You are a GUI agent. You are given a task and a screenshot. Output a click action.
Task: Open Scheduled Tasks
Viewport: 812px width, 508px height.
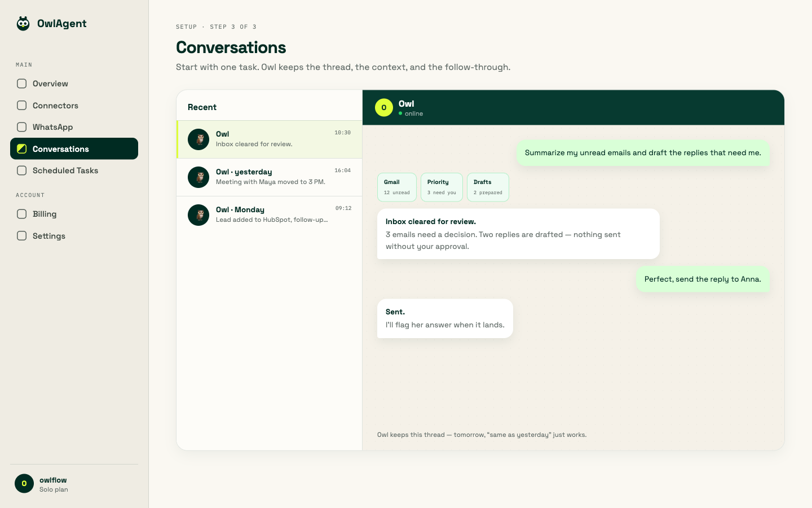pyautogui.click(x=74, y=170)
